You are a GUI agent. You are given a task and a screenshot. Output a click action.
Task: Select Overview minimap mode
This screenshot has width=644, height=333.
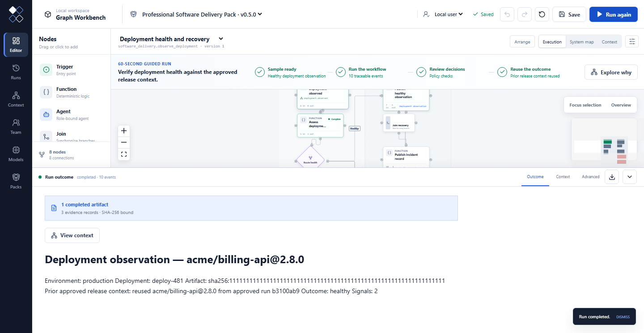pyautogui.click(x=621, y=105)
